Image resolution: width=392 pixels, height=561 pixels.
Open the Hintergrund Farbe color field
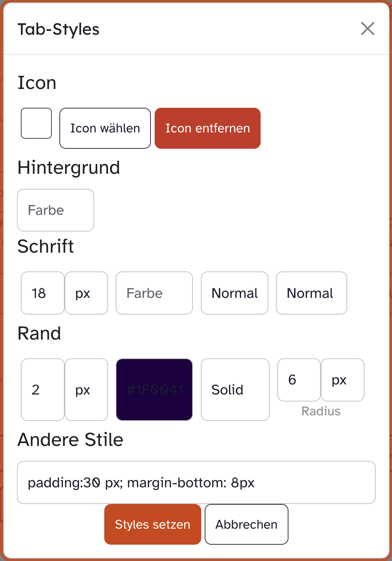click(x=56, y=210)
